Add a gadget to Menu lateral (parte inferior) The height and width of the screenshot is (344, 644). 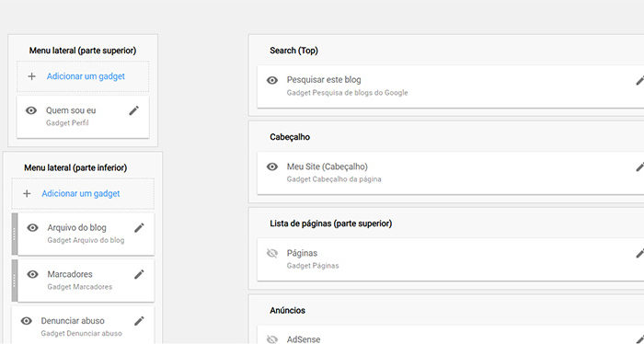(x=81, y=194)
